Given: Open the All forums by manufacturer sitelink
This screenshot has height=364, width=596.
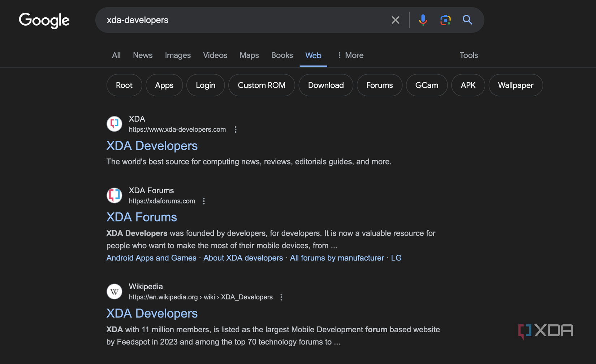Looking at the screenshot, I should pos(337,258).
